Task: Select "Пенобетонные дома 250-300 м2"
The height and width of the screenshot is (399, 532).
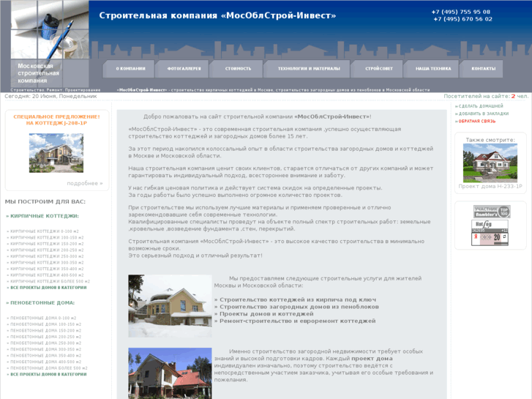Action: tap(46, 343)
